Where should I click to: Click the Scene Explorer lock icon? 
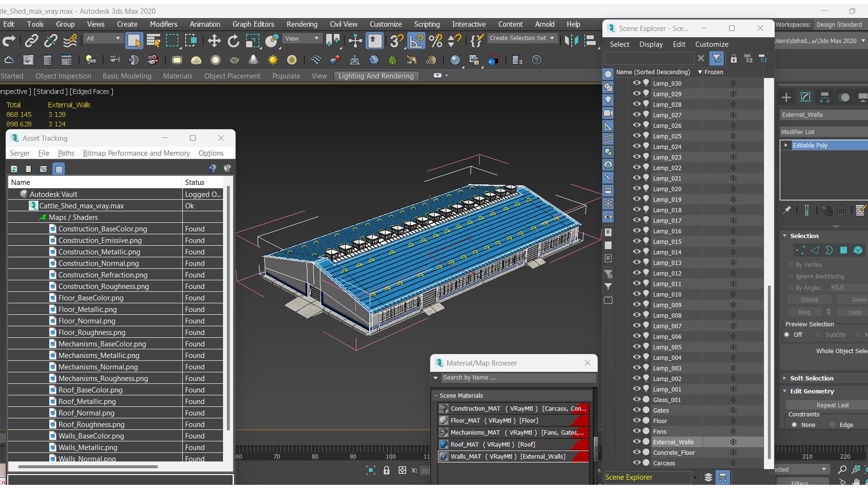pos(734,58)
